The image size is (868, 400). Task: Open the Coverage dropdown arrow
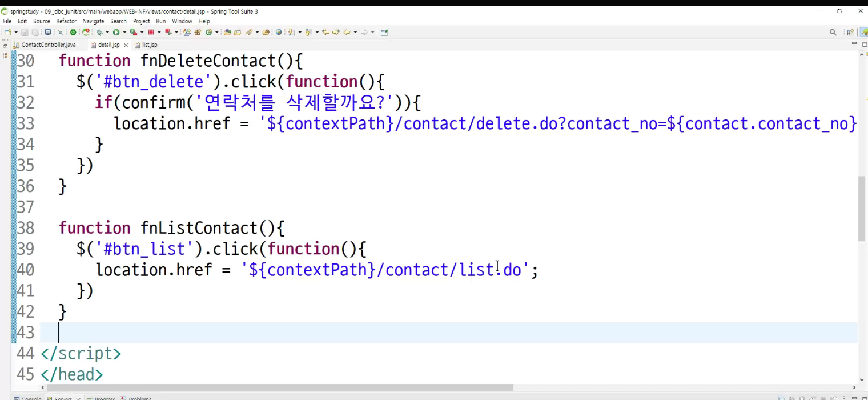click(142, 33)
